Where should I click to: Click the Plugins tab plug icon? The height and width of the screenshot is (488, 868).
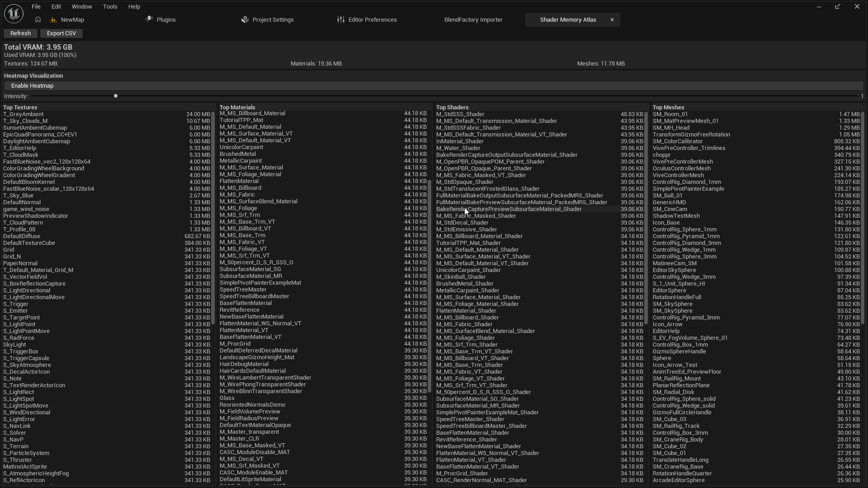coord(149,19)
